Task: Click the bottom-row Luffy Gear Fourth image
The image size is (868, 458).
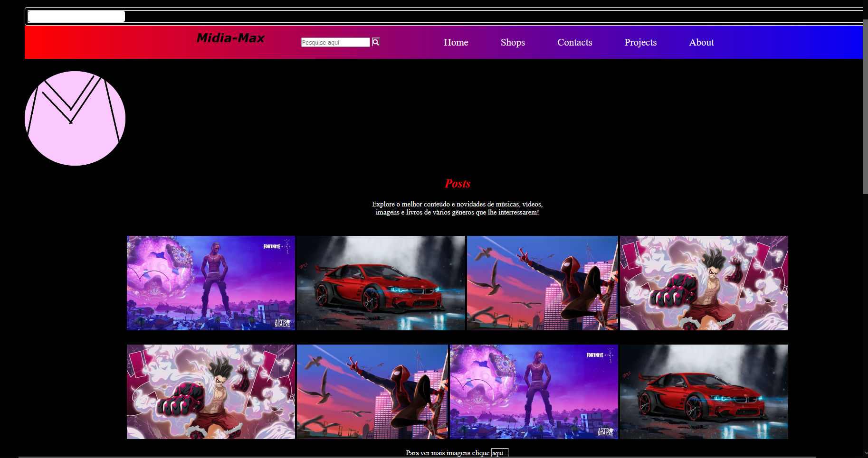Action: (x=210, y=392)
